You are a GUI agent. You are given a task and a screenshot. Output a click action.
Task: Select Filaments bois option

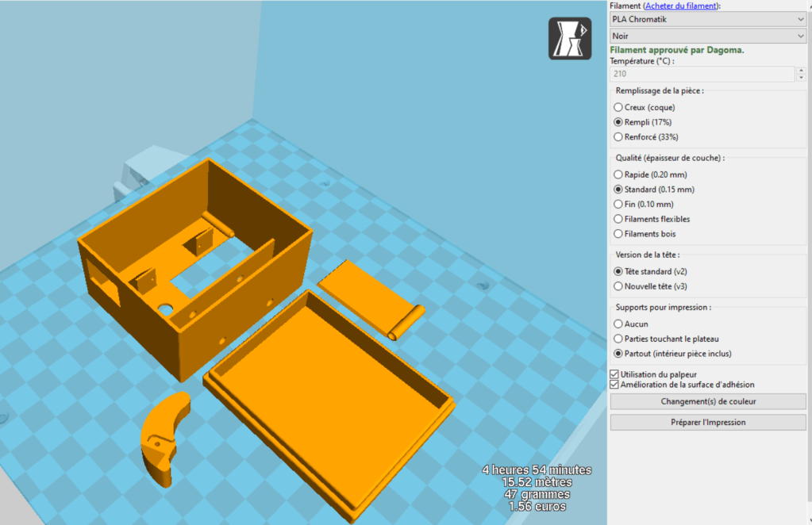(618, 234)
